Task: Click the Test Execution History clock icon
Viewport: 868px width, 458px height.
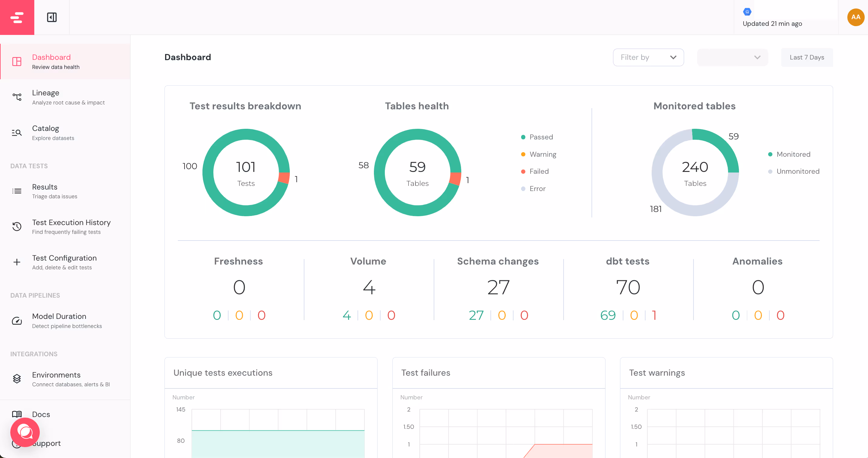Action: (x=16, y=226)
